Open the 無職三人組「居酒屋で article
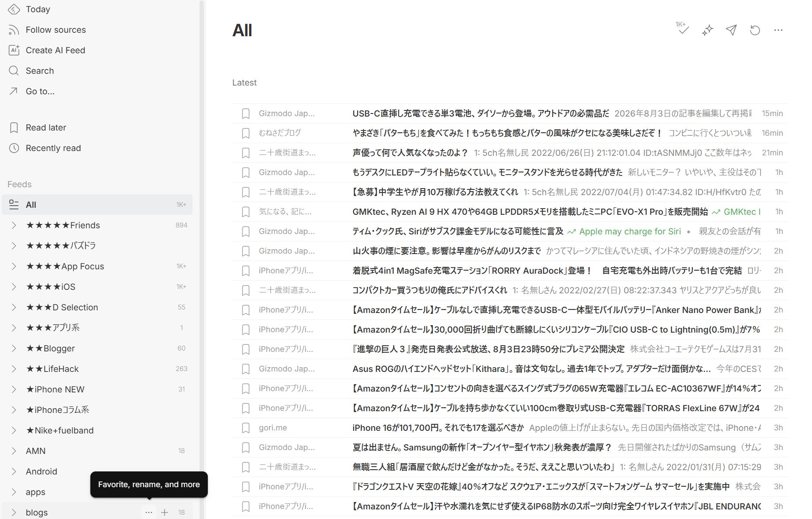 [x=483, y=467]
